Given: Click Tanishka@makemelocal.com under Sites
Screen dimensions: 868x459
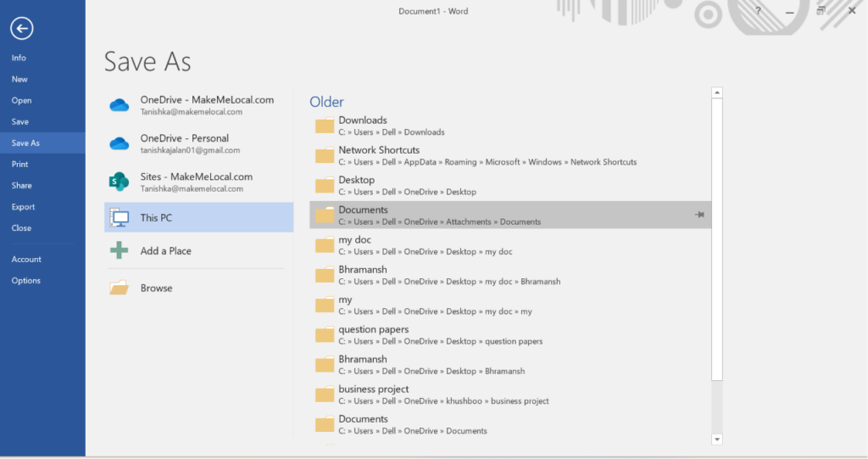Looking at the screenshot, I should point(192,188).
